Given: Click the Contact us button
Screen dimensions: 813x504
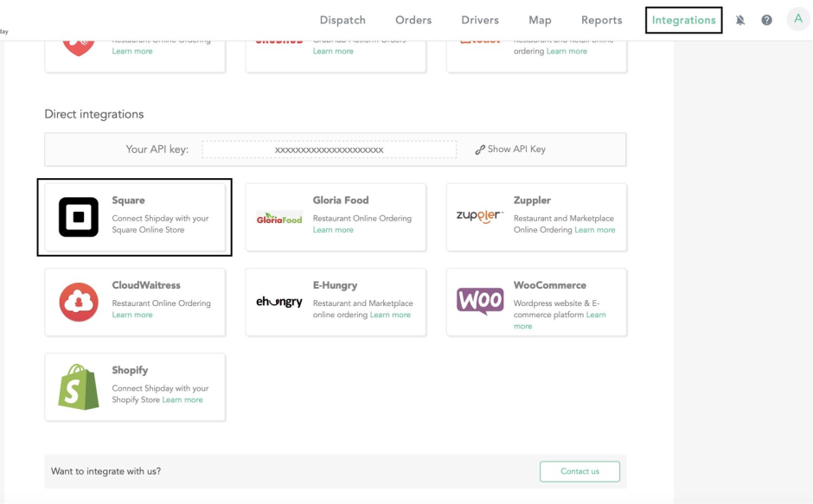Looking at the screenshot, I should click(579, 471).
